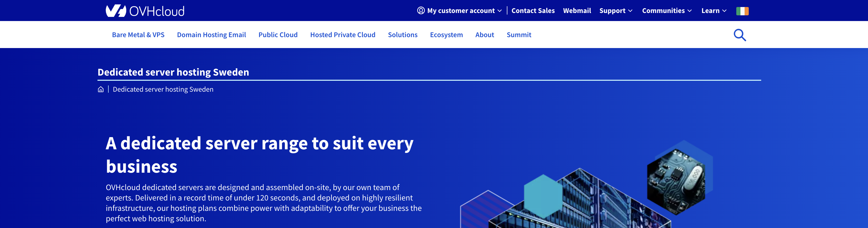Image resolution: width=868 pixels, height=228 pixels.
Task: Open Public Cloud menu
Action: point(278,35)
